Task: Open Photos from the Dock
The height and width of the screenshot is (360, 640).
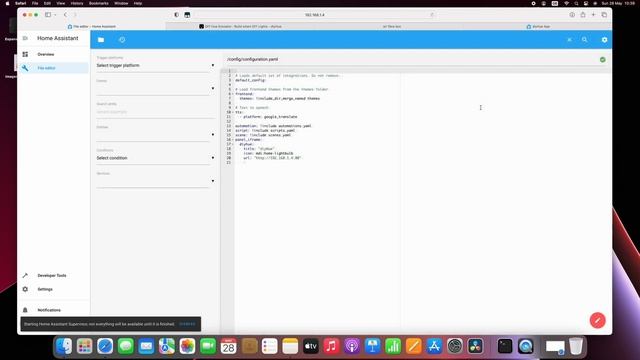Action: tap(187, 347)
